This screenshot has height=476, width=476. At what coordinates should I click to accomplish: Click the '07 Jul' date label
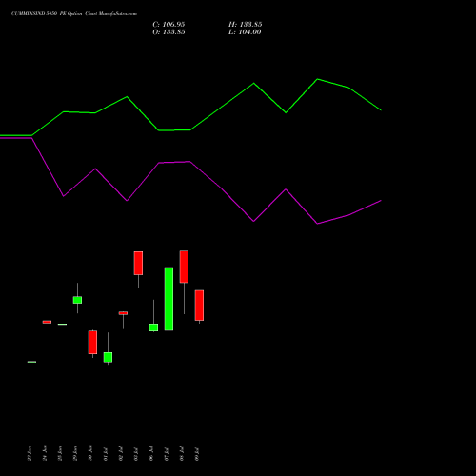167,454
